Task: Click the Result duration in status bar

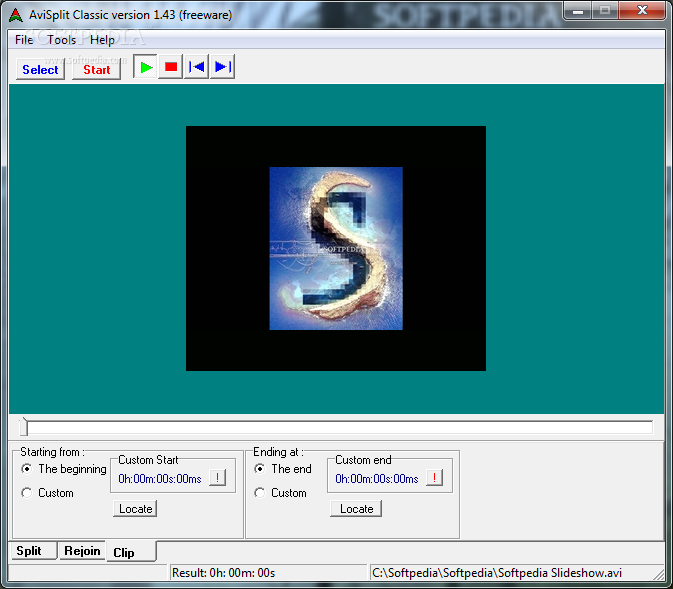Action: click(223, 573)
